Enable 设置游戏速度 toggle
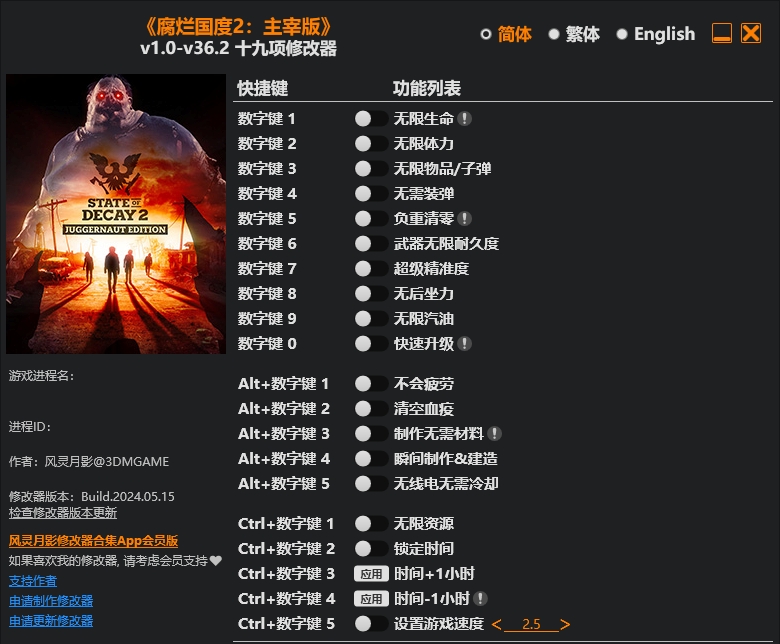780x644 pixels. click(371, 624)
